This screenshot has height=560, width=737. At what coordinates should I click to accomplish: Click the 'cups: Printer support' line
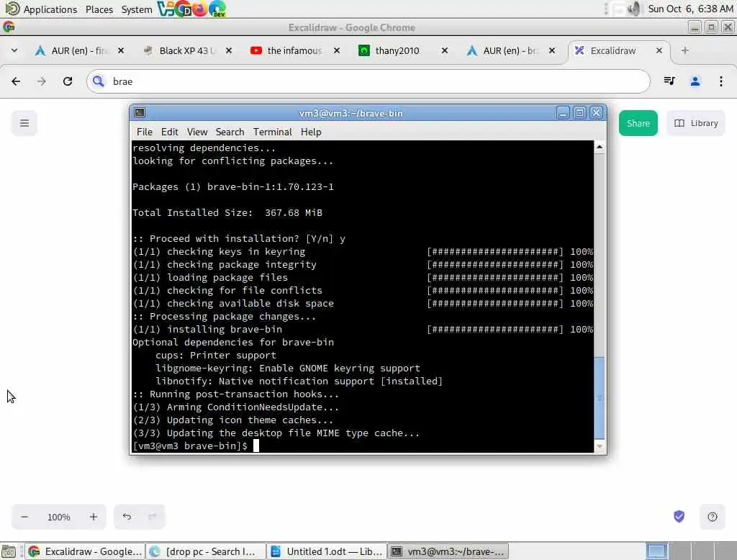tap(216, 356)
